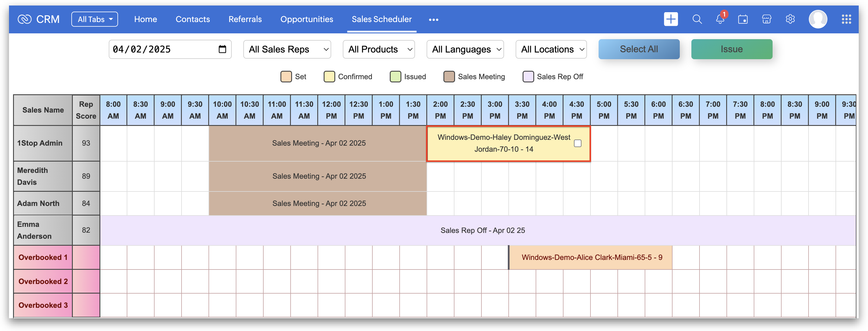
Task: Open the Referrals tab
Action: click(245, 19)
